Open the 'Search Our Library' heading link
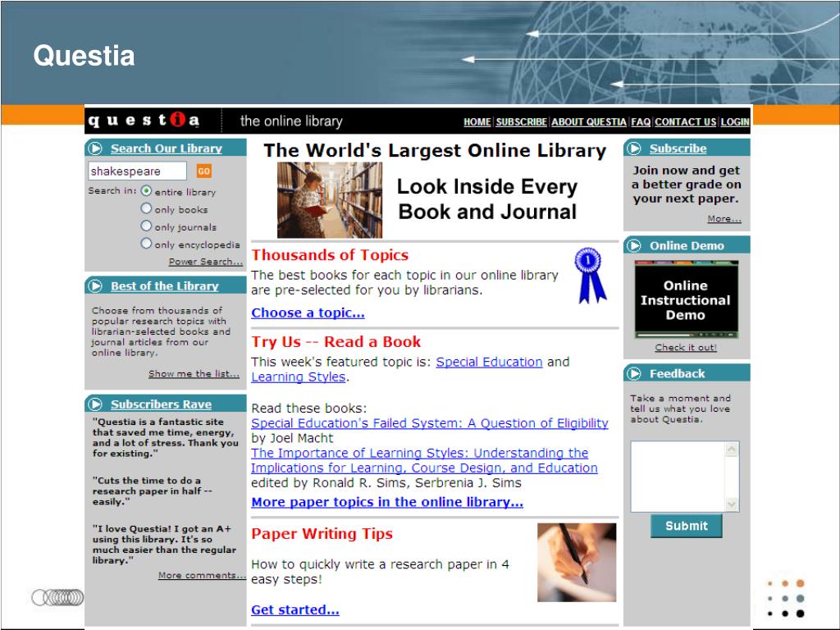The image size is (840, 630). (166, 148)
